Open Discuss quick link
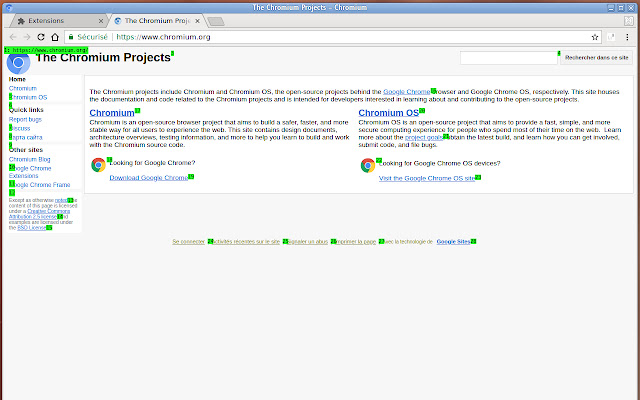 pos(20,128)
